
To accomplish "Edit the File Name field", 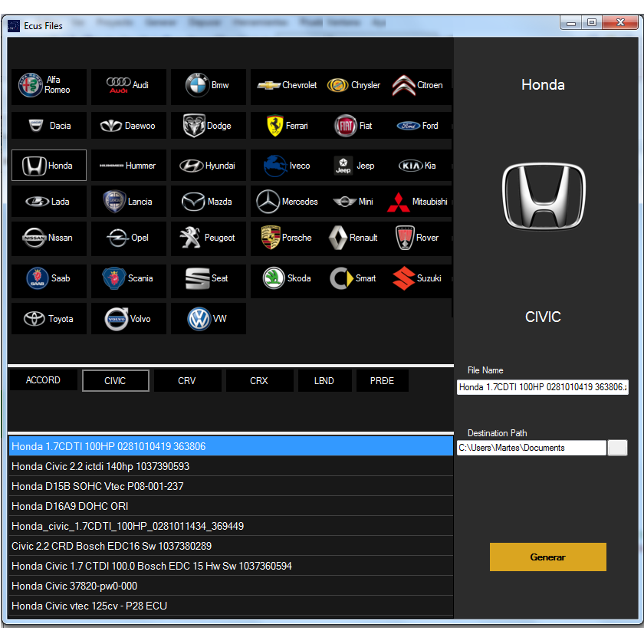I will (542, 387).
